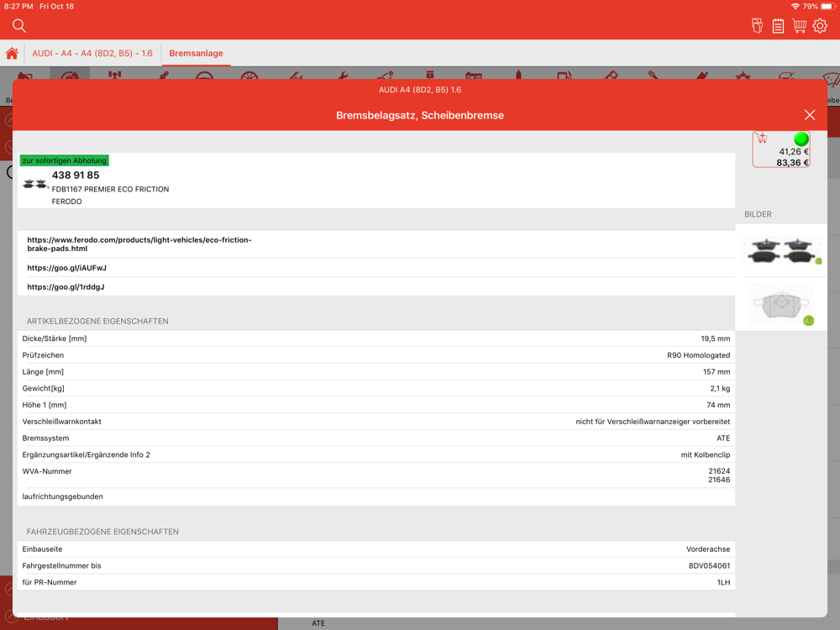Select 'nicht für Verschleißwarnanzeiger vorbereitet' value
The width and height of the screenshot is (840, 630).
(x=653, y=422)
